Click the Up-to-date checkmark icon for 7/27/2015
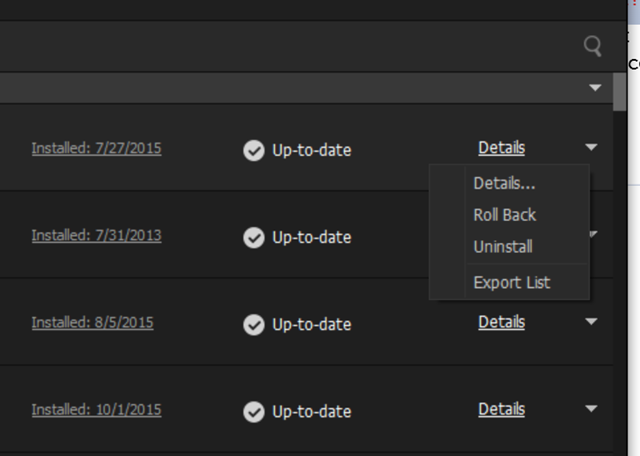Screen dimensions: 640x456 (254, 150)
